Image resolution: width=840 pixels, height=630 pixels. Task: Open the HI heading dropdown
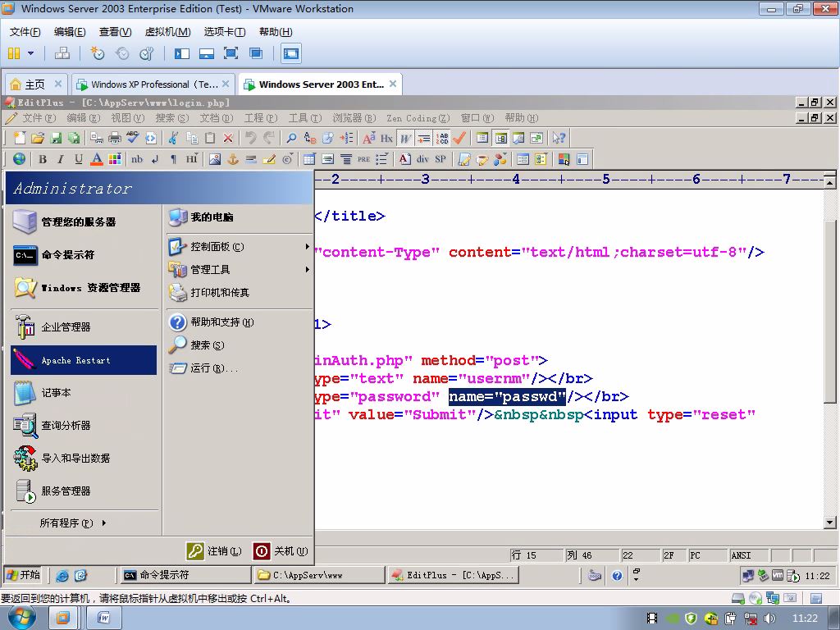192,159
